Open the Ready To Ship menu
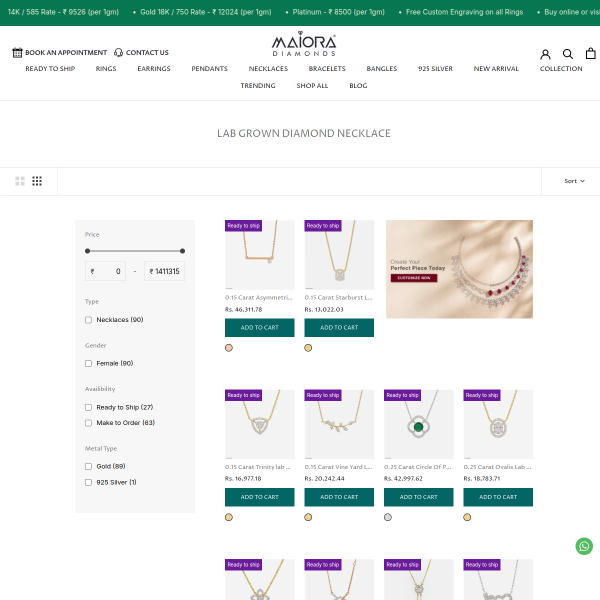Viewport: 600px width, 600px height. 50,68
